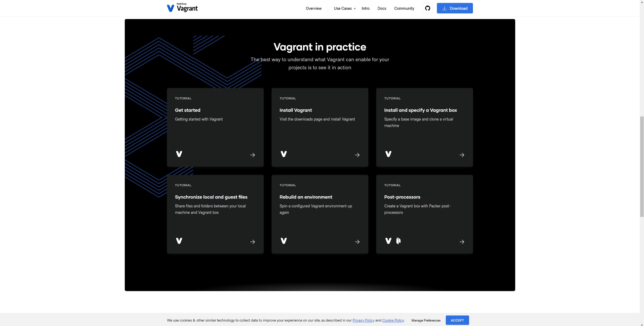The width and height of the screenshot is (644, 326).
Task: Click the scrollbar down arrow
Action: (x=642, y=324)
